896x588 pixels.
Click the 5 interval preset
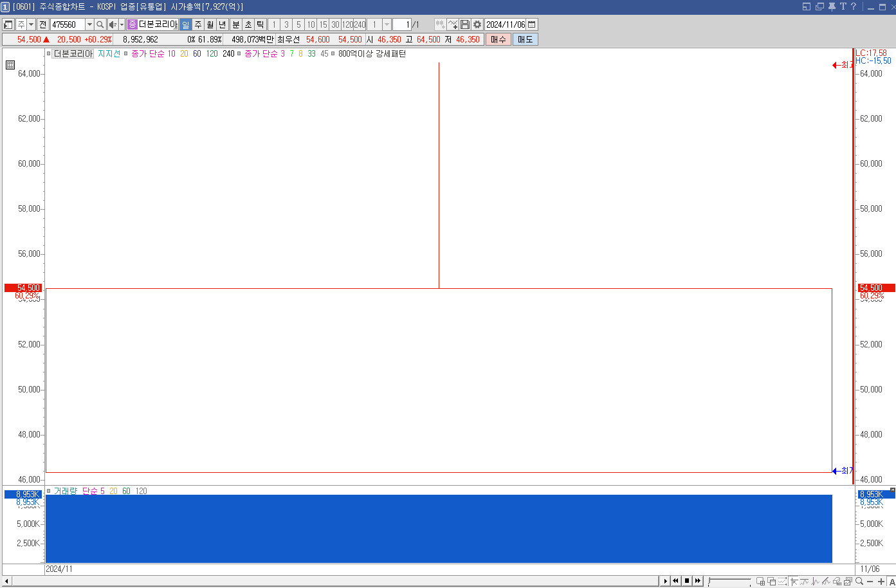pos(298,24)
